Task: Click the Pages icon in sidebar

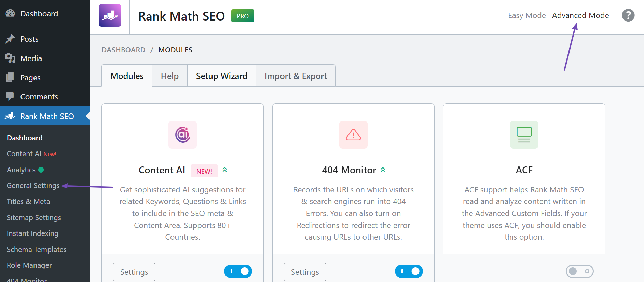Action: (x=10, y=77)
